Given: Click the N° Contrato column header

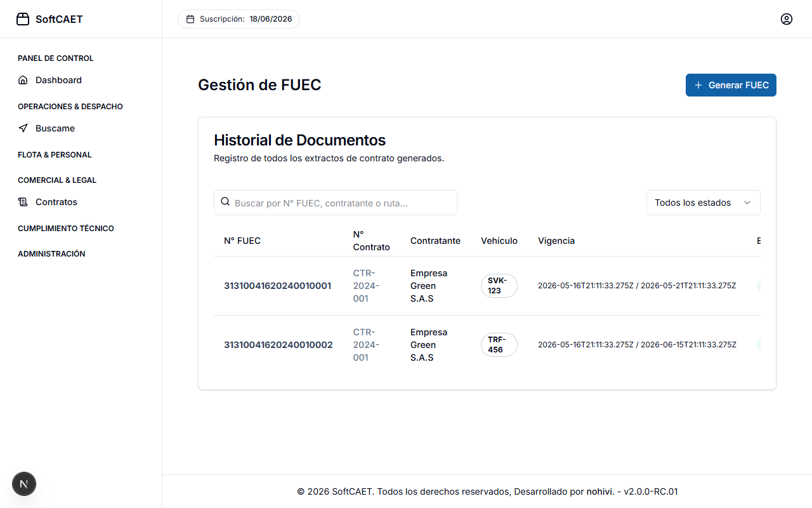Looking at the screenshot, I should coord(372,241).
